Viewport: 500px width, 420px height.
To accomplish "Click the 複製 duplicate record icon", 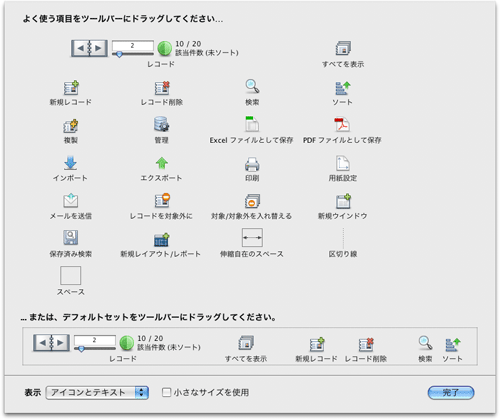I will click(x=71, y=126).
